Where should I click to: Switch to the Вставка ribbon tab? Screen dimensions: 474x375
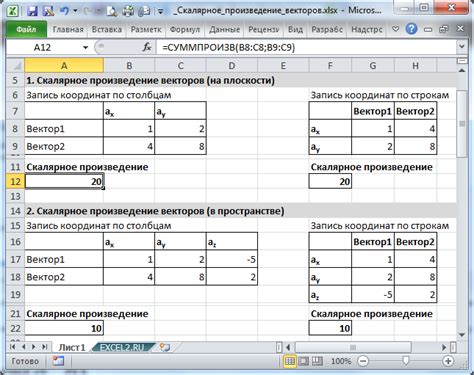click(107, 29)
